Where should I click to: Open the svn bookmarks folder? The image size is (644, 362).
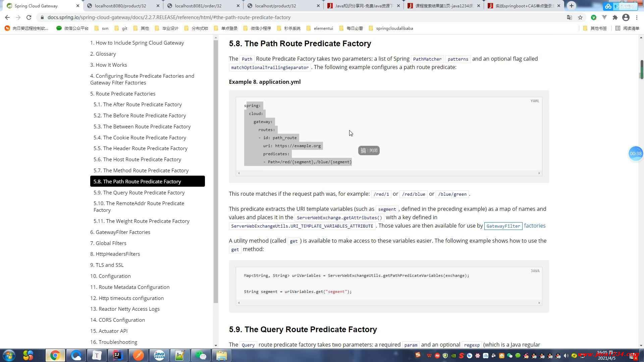(x=101, y=28)
